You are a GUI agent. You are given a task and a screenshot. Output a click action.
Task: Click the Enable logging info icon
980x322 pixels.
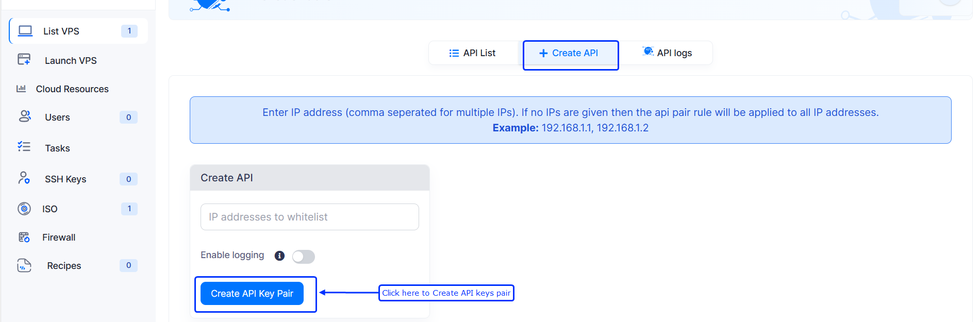279,256
